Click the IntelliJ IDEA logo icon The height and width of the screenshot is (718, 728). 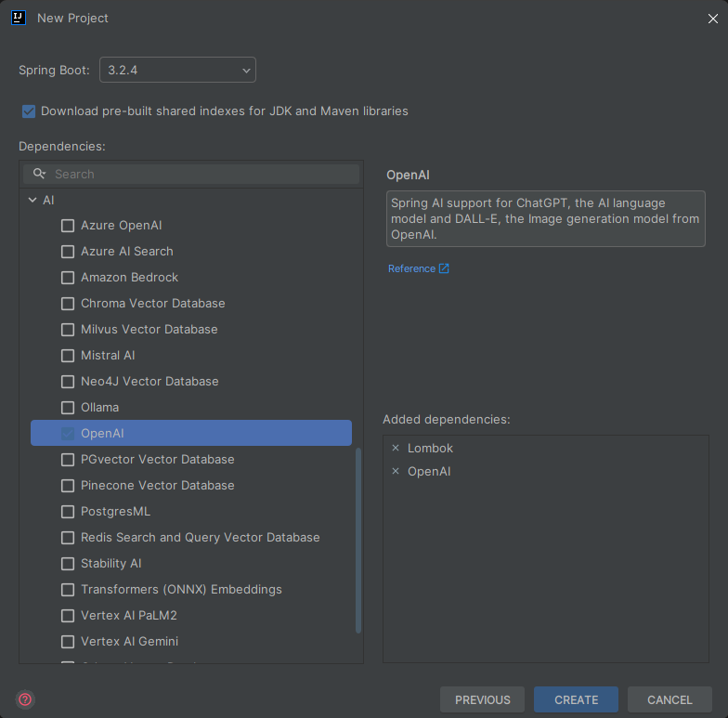[19, 18]
